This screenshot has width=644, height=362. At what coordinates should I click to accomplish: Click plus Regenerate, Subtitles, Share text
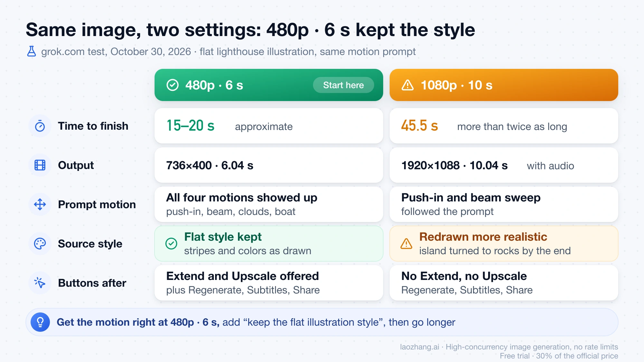coord(243,290)
